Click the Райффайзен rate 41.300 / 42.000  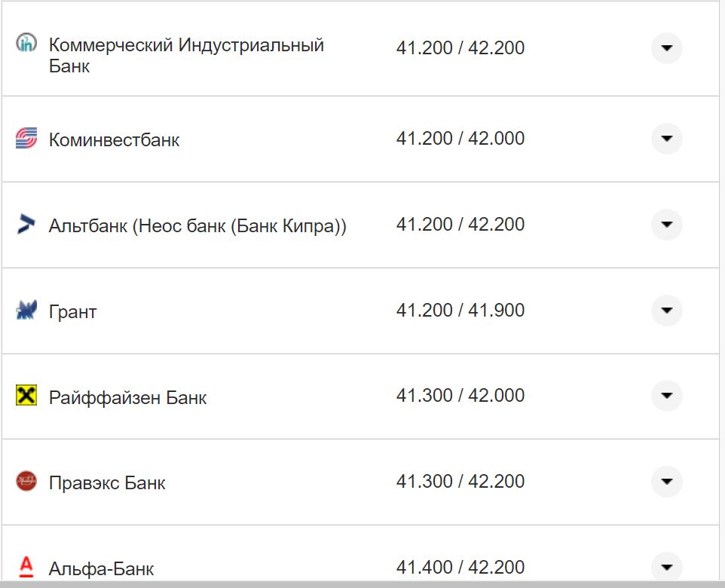point(460,396)
